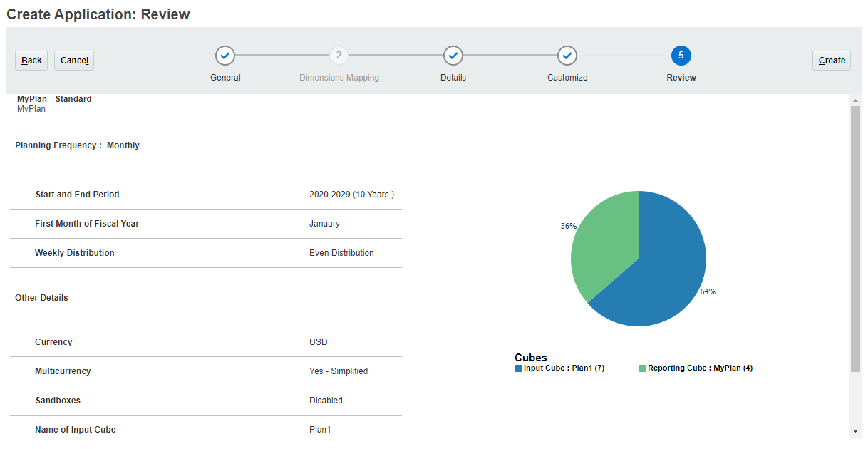Click the Customize step checkmark icon

567,56
